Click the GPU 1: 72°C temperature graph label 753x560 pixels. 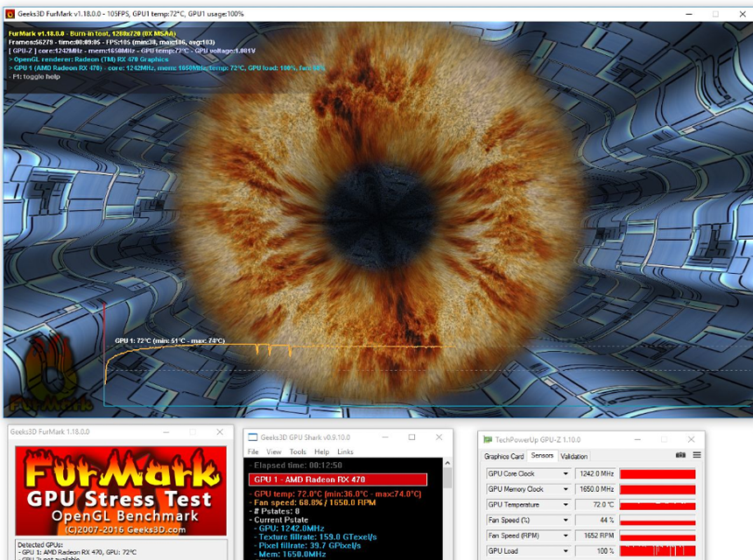tap(170, 340)
